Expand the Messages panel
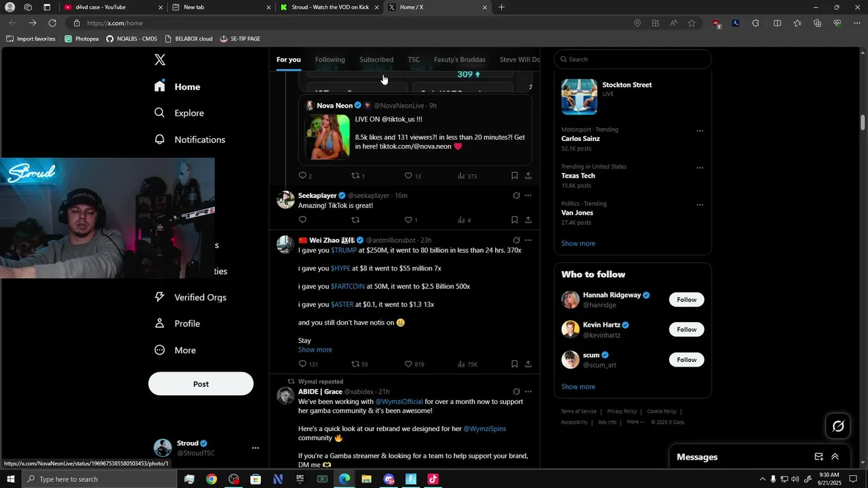Screen dimensions: 868x488 pyautogui.click(x=835, y=457)
